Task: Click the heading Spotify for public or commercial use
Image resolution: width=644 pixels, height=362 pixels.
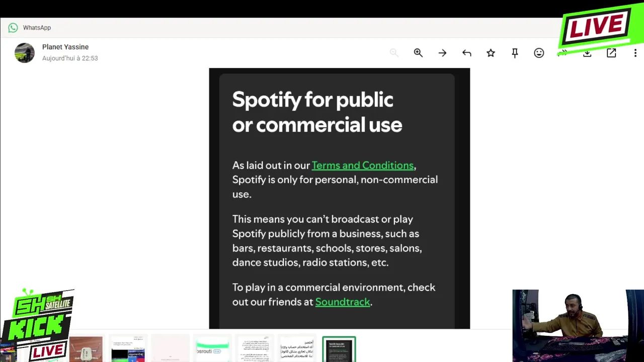Action: pos(317,112)
